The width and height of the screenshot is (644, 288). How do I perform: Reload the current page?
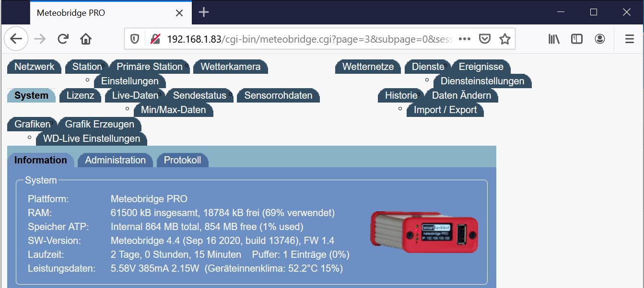(63, 39)
